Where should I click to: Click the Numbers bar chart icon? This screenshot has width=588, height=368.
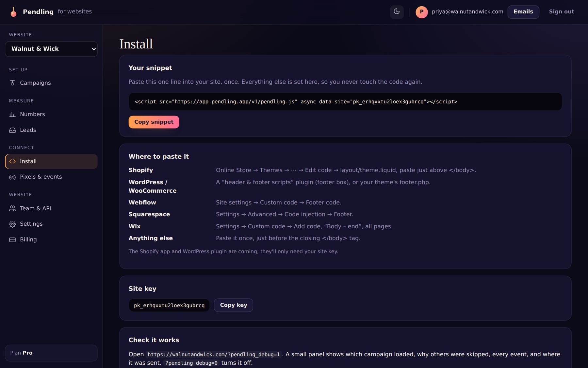[12, 114]
